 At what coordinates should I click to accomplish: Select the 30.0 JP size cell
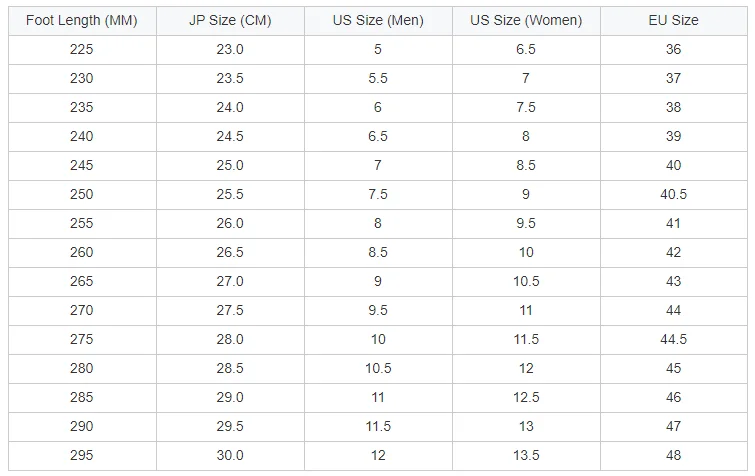[230, 456]
